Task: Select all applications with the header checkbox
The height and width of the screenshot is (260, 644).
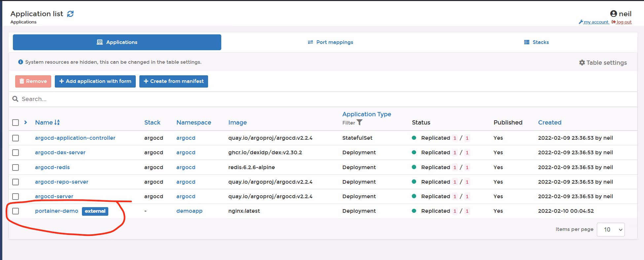Action: tap(16, 123)
